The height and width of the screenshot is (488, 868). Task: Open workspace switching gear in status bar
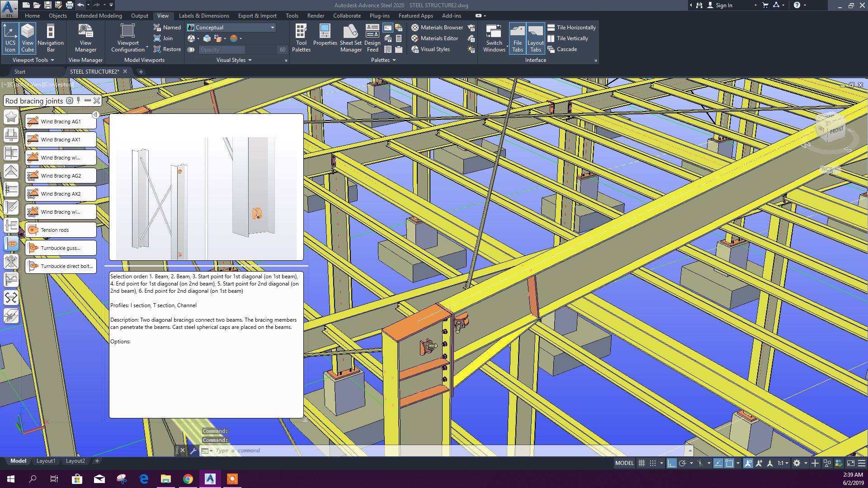click(797, 463)
